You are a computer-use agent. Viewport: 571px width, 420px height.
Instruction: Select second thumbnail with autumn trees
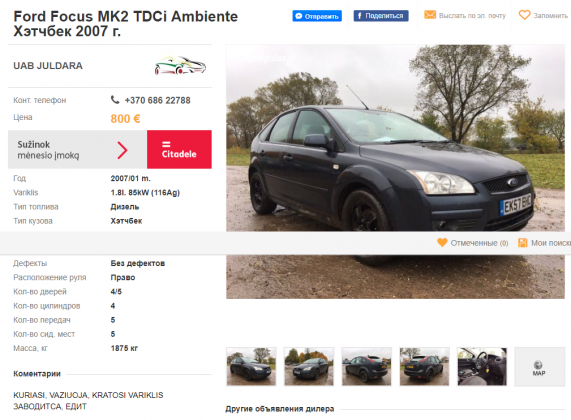[309, 366]
